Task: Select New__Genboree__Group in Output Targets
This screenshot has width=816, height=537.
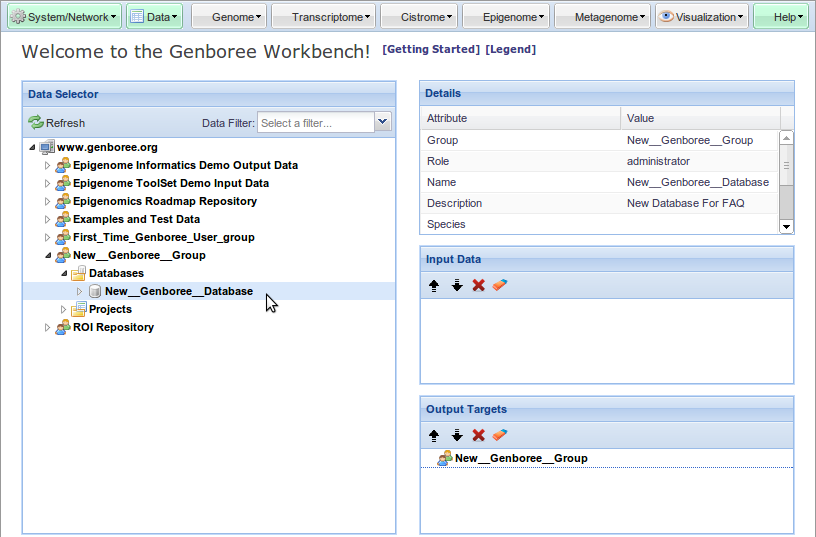Action: pyautogui.click(x=520, y=458)
